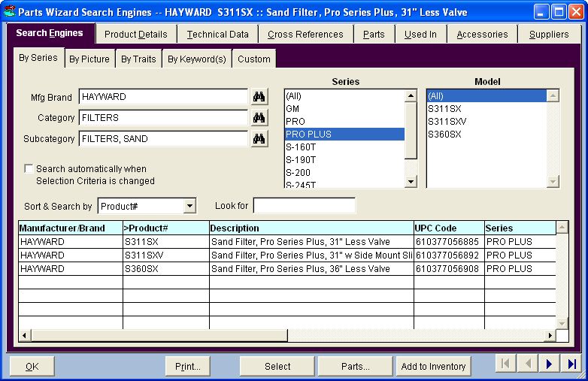588x381 pixels.
Task: Click the Parts... button
Action: 355,366
